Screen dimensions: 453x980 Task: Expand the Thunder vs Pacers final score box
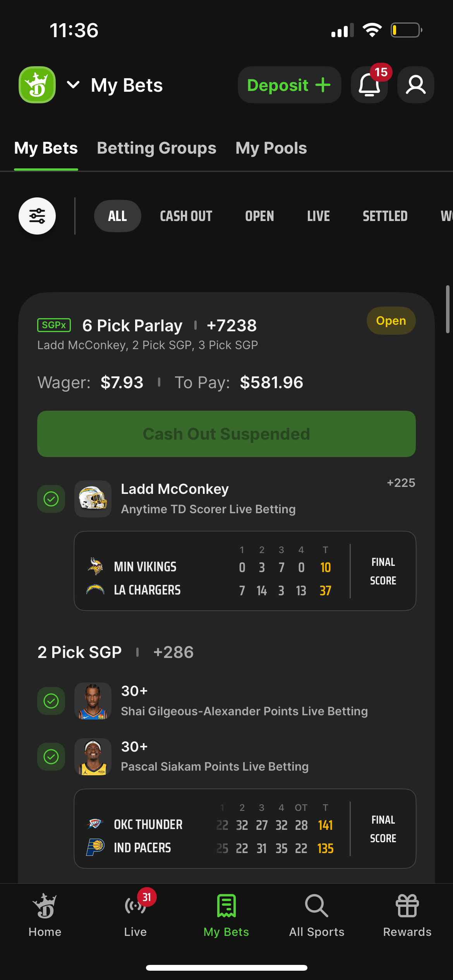[x=245, y=829]
